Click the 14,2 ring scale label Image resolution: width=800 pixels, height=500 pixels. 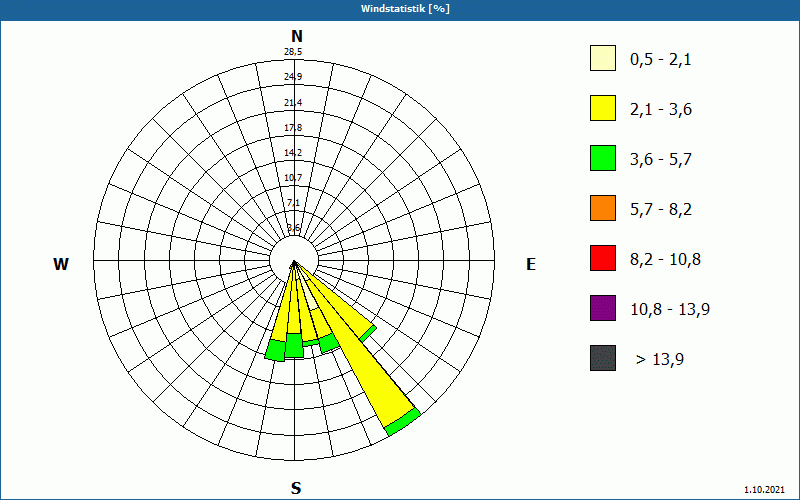293,153
